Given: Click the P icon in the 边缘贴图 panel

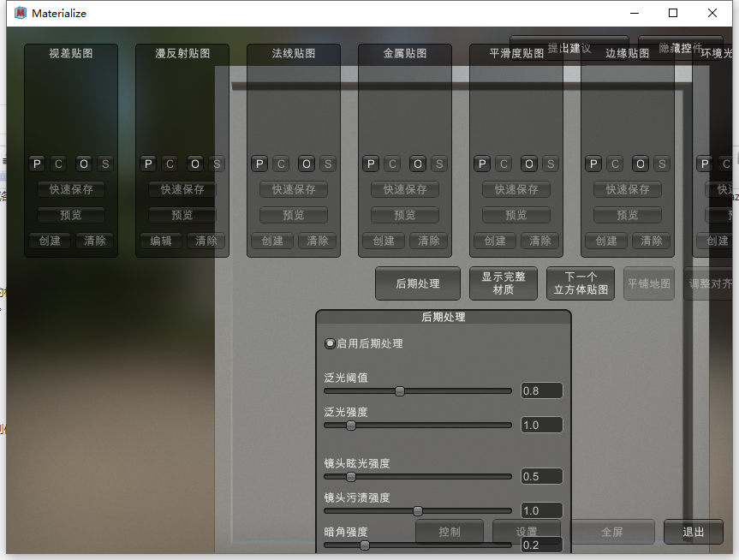Looking at the screenshot, I should pyautogui.click(x=593, y=163).
